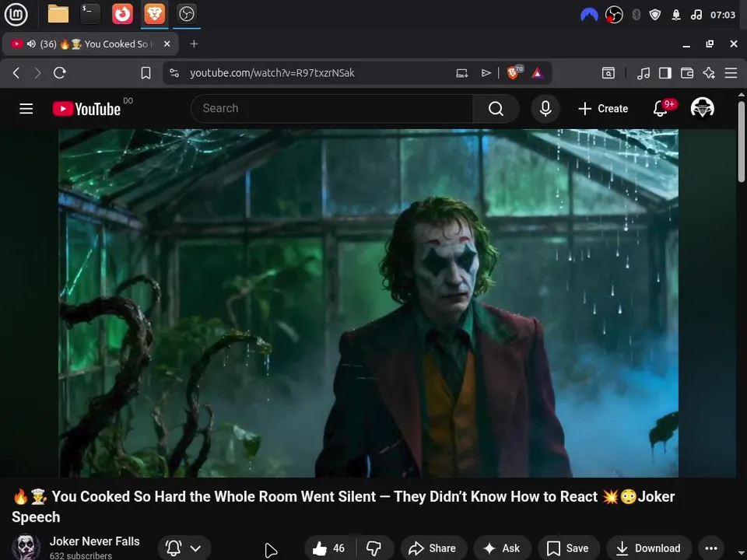This screenshot has width=747, height=560.
Task: View site information and permissions icon
Action: click(174, 73)
